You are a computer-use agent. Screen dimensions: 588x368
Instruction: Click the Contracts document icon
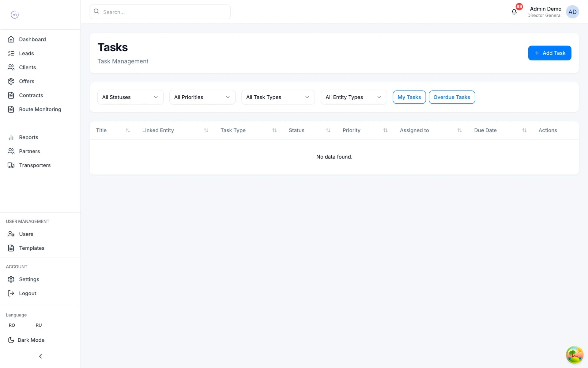pos(11,95)
